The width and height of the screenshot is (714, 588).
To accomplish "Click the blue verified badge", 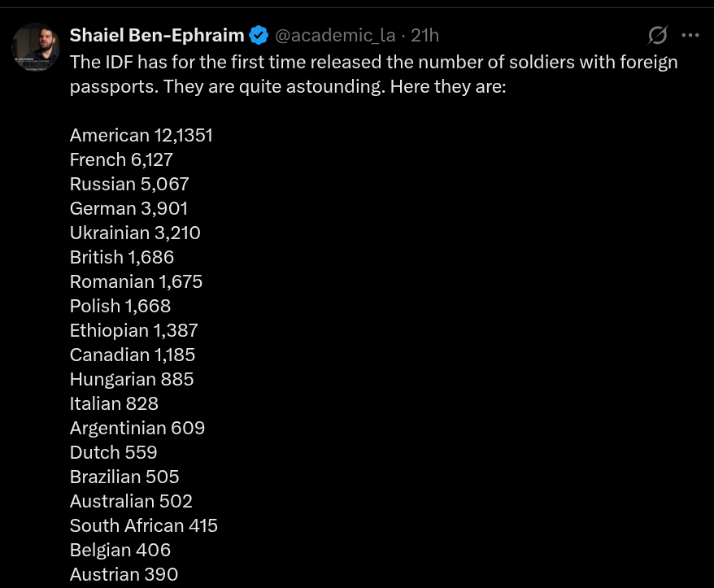I will pos(259,35).
